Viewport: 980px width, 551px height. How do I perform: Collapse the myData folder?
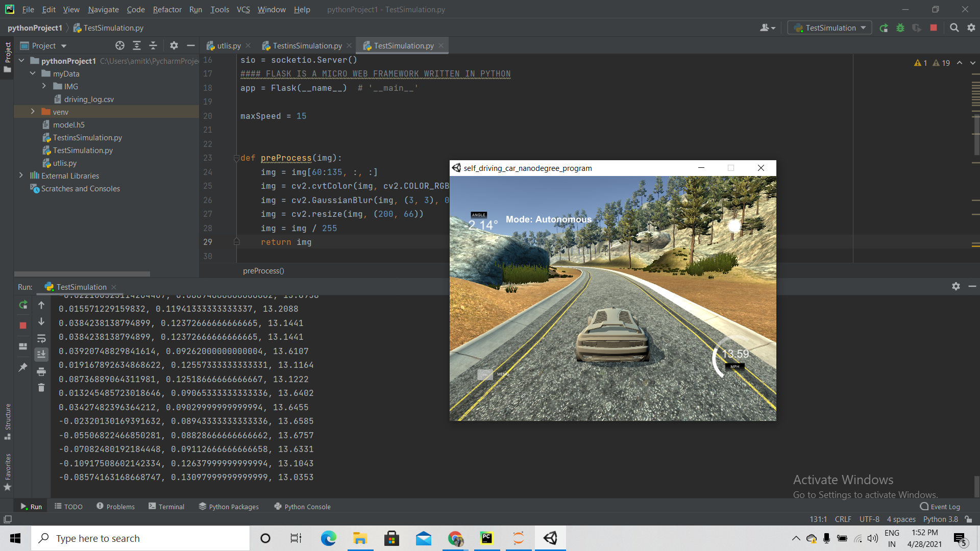(33, 73)
